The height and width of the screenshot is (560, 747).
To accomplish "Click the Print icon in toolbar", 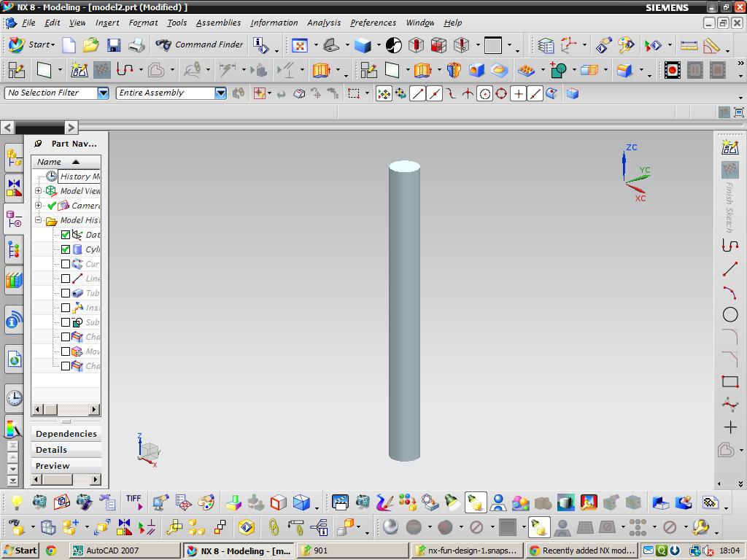I will tap(136, 45).
